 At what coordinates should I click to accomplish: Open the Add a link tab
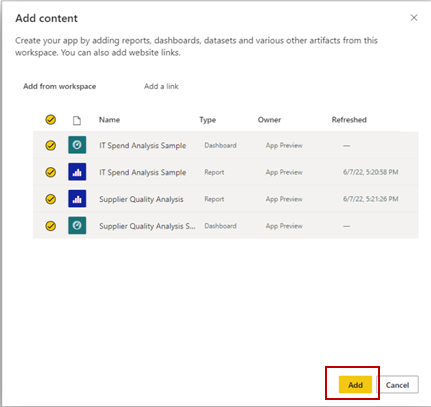pyautogui.click(x=161, y=86)
